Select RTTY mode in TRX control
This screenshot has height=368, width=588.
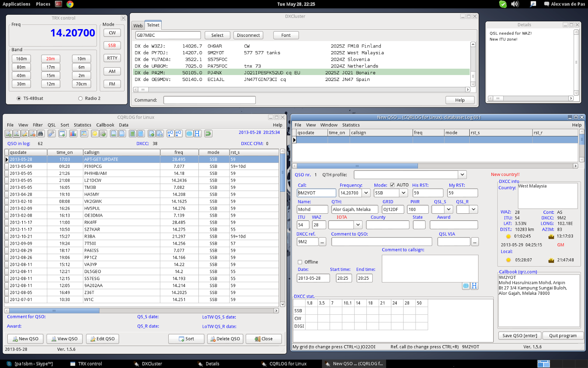click(112, 58)
